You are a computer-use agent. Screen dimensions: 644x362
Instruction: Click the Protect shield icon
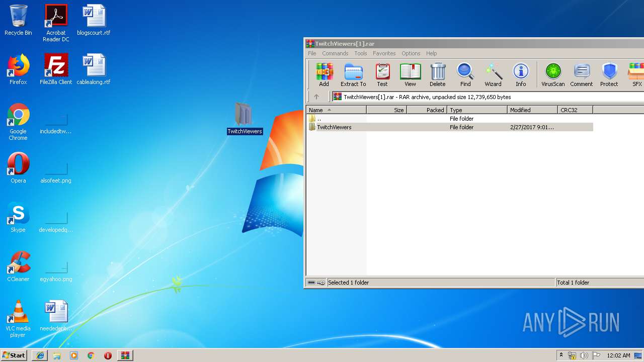pos(609,75)
